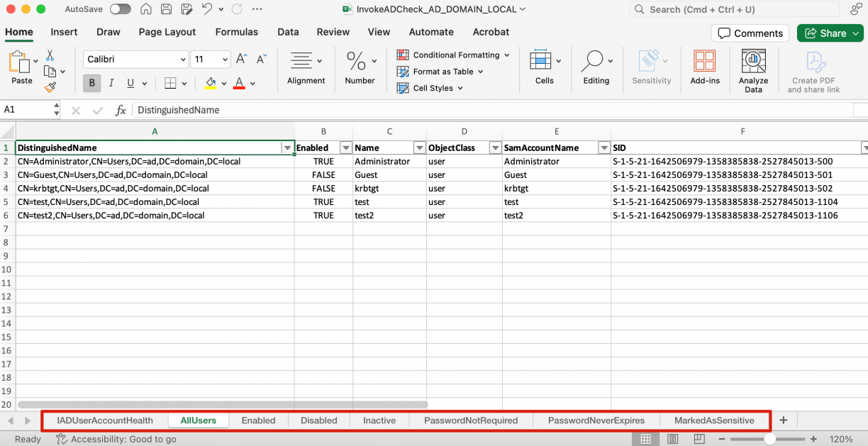Click the font color red swatch
Screen dimensions: 868x446
[239, 83]
